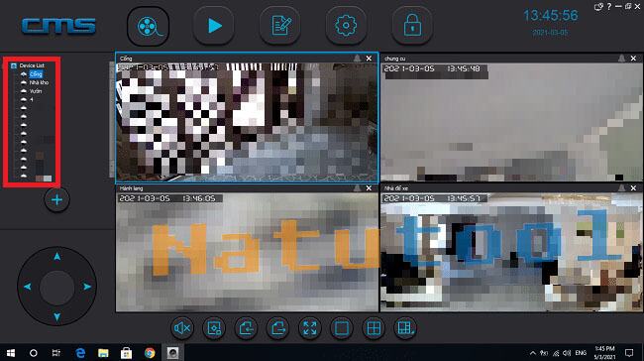Pan camera down with PTZ arrow

point(56,316)
